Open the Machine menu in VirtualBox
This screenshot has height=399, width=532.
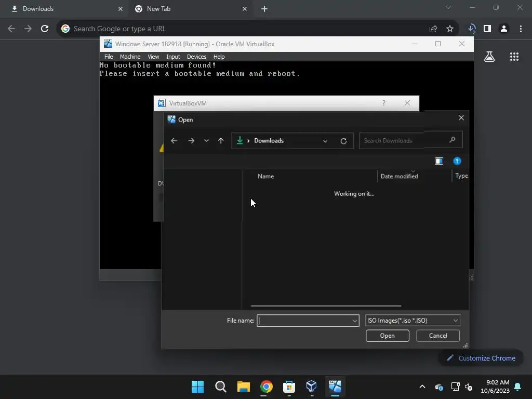coord(130,57)
